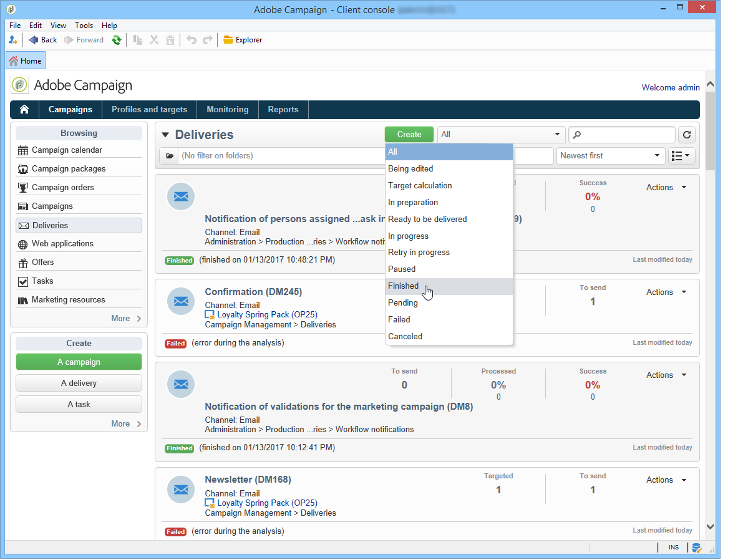Click in the deliveries search field
The height and width of the screenshot is (560, 738).
(622, 135)
